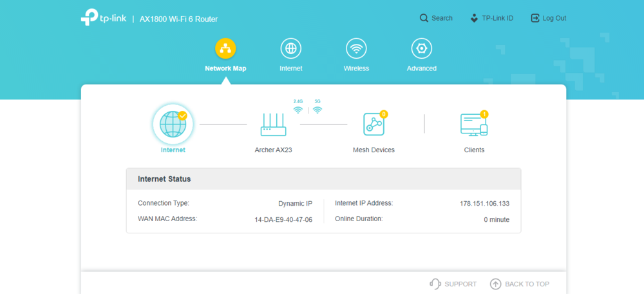
Task: Click the Internet IP Address label
Action: 364,203
